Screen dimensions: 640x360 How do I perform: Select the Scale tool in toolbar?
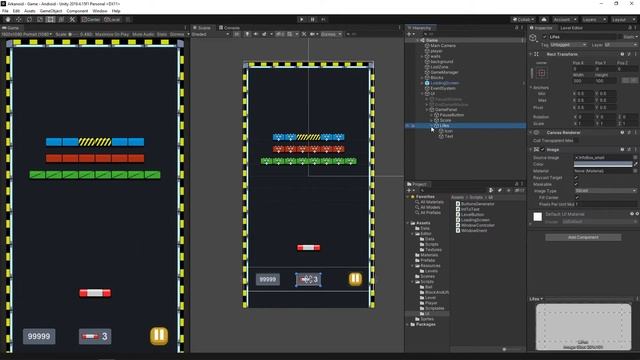(x=40, y=19)
